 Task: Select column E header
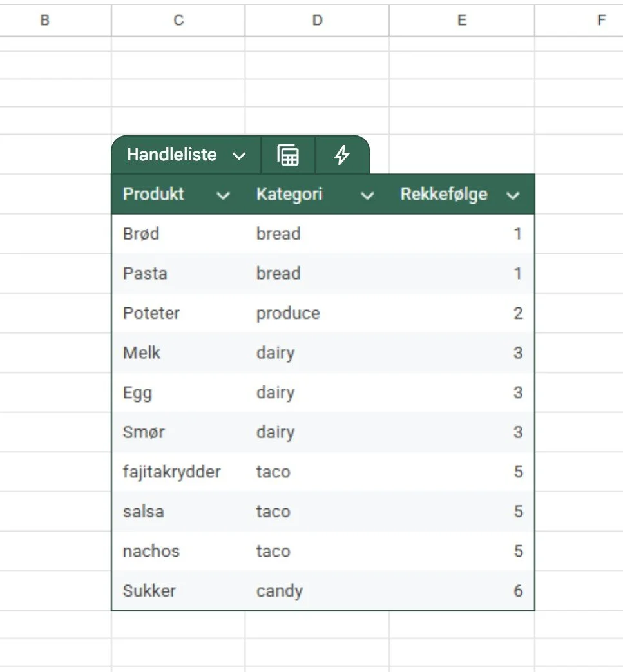pyautogui.click(x=462, y=20)
